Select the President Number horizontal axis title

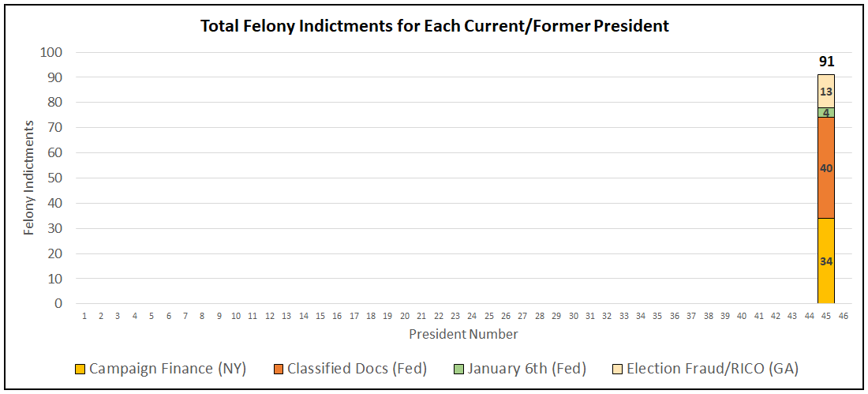pos(463,334)
